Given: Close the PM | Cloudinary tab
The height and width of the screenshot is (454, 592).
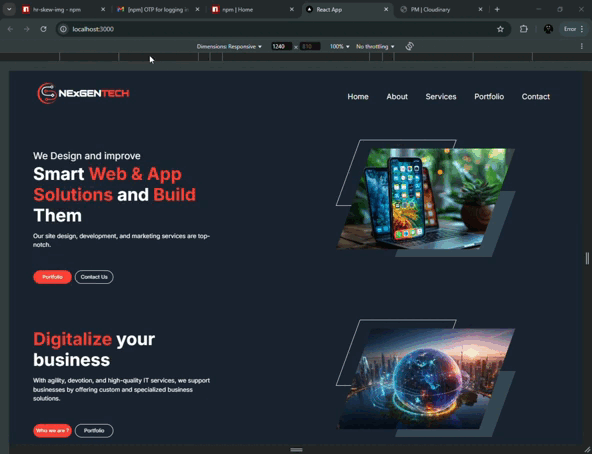Looking at the screenshot, I should [x=480, y=9].
